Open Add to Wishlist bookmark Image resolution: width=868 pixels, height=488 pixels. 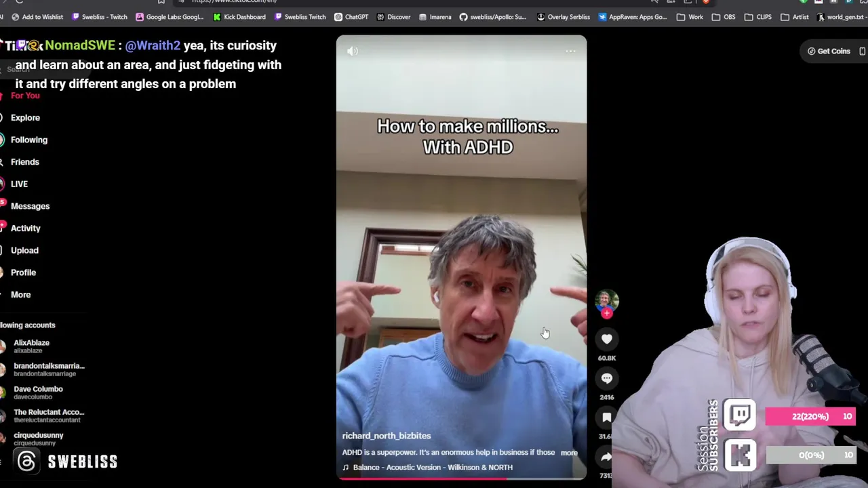click(37, 17)
